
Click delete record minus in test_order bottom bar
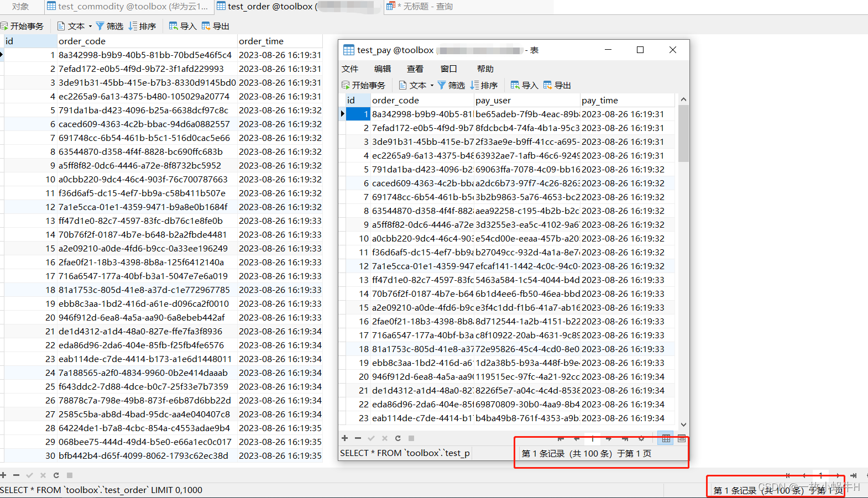[x=16, y=475]
